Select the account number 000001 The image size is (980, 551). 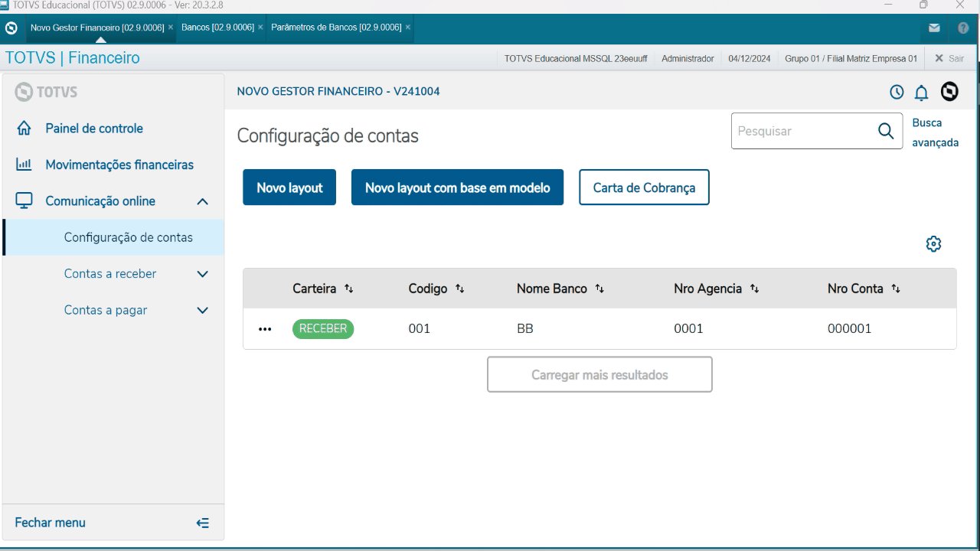(850, 329)
